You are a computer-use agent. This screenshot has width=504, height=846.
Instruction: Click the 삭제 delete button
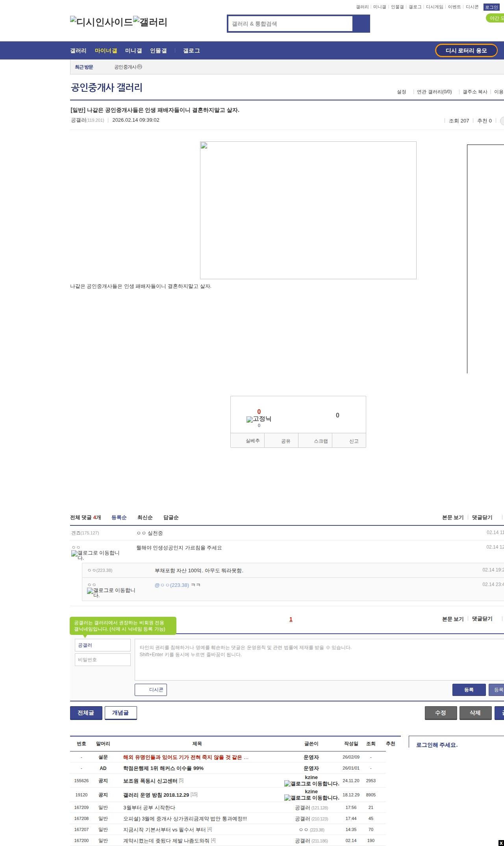(475, 713)
